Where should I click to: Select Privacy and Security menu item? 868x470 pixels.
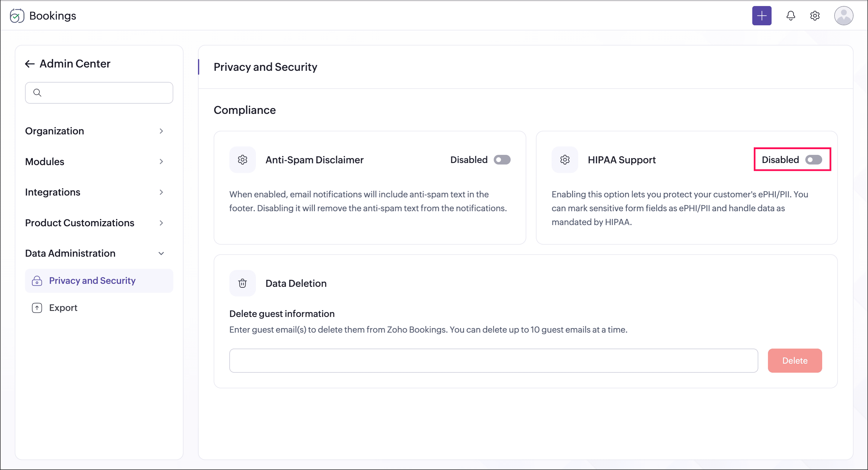99,281
